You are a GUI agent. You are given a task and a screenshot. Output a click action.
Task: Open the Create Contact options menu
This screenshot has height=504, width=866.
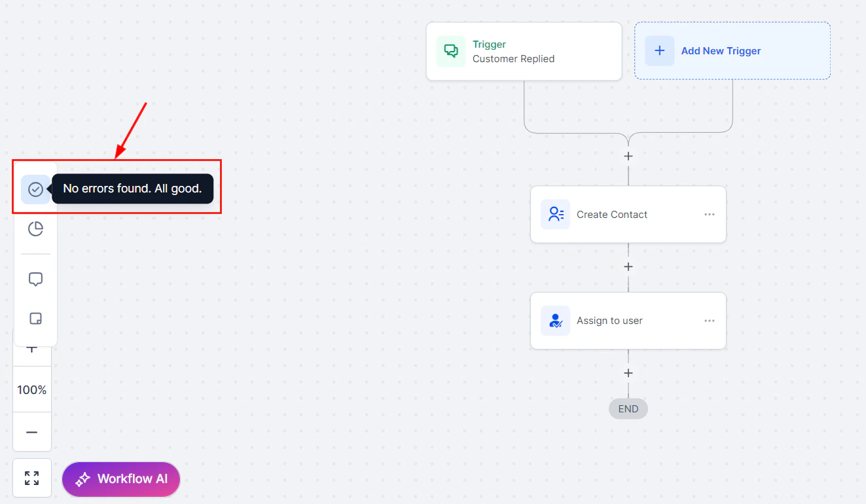(x=710, y=214)
